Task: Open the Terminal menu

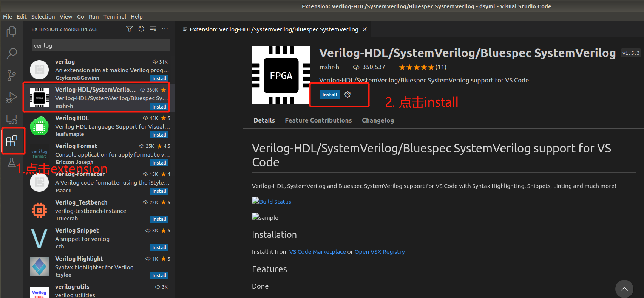Action: [115, 17]
